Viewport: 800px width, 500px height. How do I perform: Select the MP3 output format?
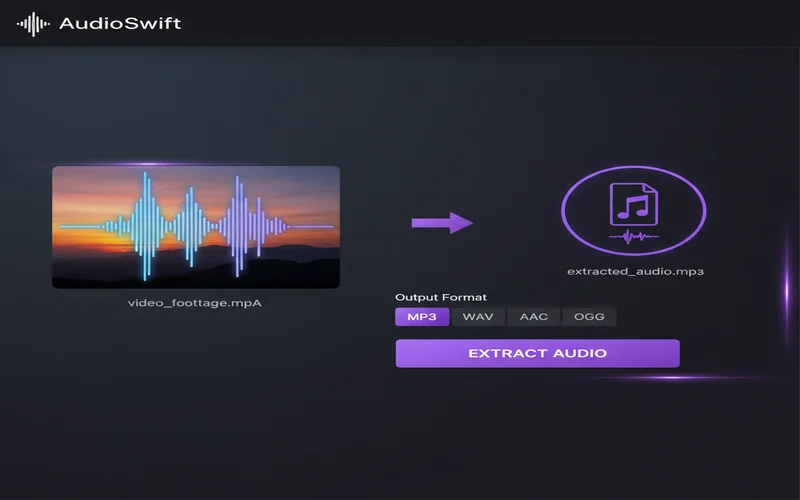pyautogui.click(x=422, y=317)
